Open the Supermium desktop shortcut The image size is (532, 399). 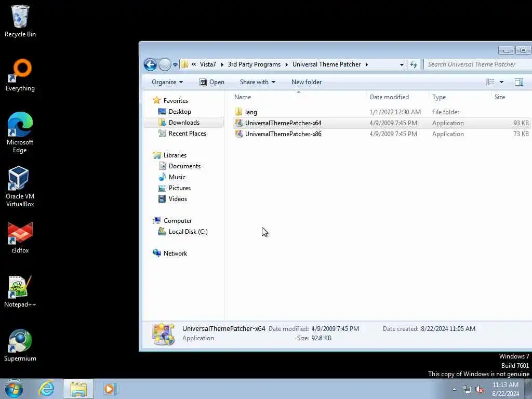pos(20,345)
